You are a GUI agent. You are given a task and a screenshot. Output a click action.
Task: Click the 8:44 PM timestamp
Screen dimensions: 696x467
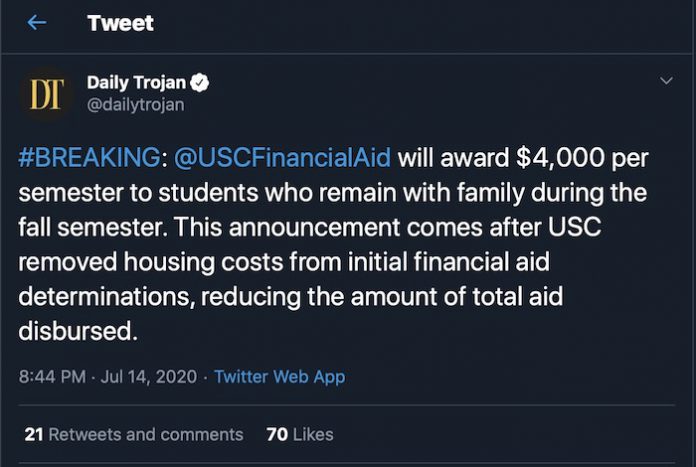point(52,377)
